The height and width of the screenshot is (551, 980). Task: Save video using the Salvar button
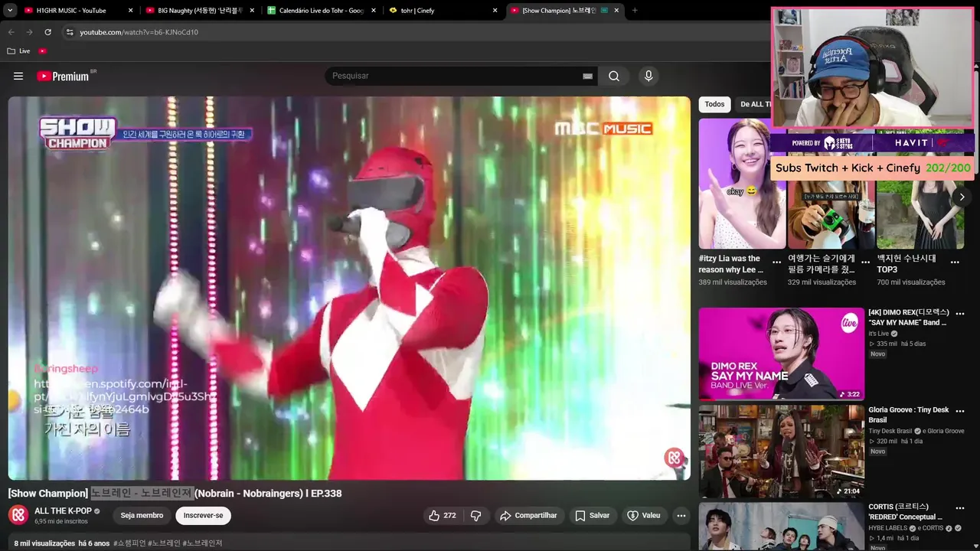(x=593, y=515)
